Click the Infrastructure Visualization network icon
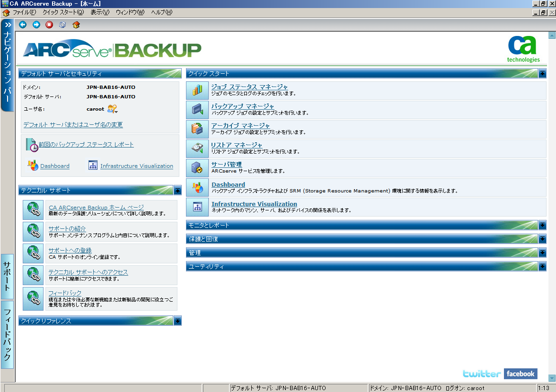Image resolution: width=556 pixels, height=392 pixels. coord(197,207)
